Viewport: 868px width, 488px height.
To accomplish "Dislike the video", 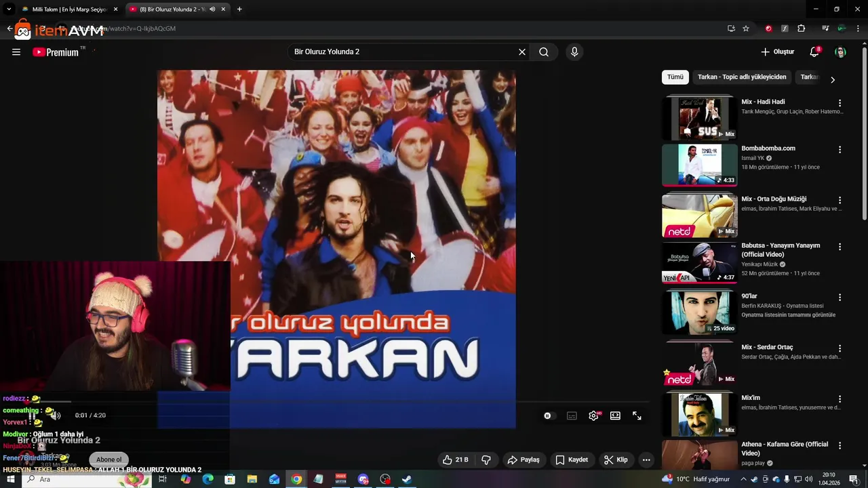I will pyautogui.click(x=486, y=460).
